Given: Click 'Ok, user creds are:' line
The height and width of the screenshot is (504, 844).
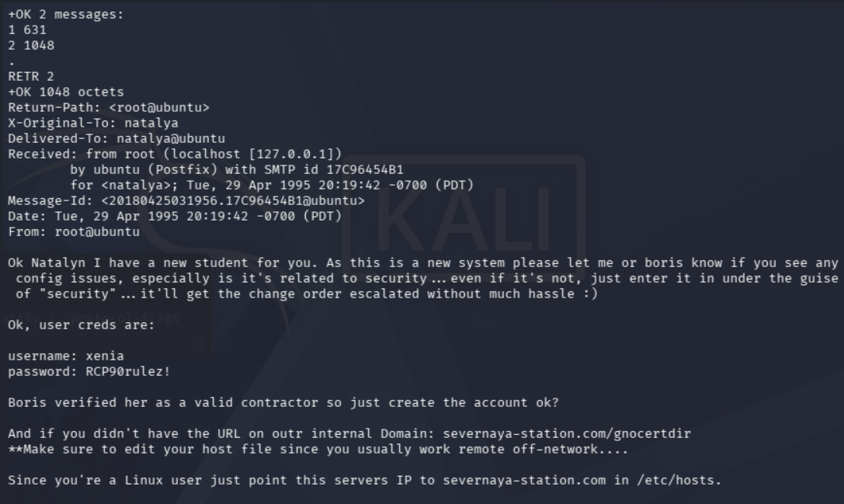Looking at the screenshot, I should click(82, 325).
